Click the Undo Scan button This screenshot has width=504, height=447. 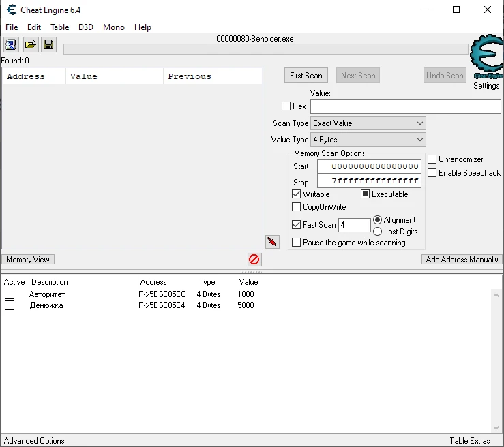click(x=445, y=76)
